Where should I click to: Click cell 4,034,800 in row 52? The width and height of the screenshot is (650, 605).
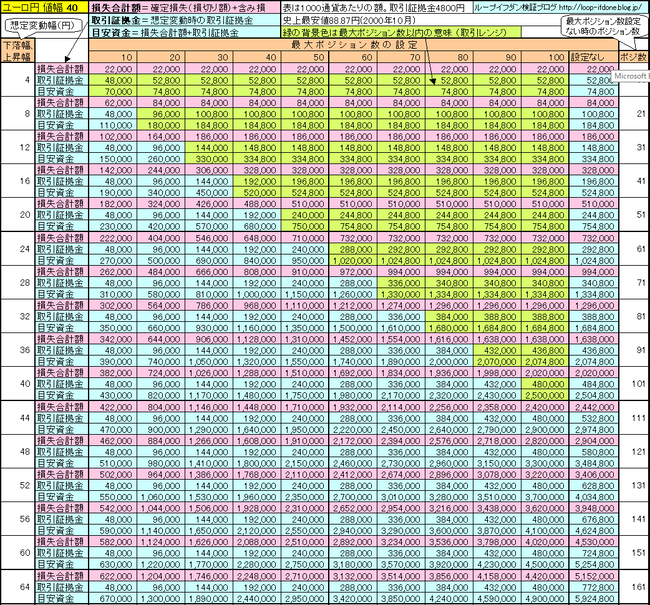click(x=594, y=497)
